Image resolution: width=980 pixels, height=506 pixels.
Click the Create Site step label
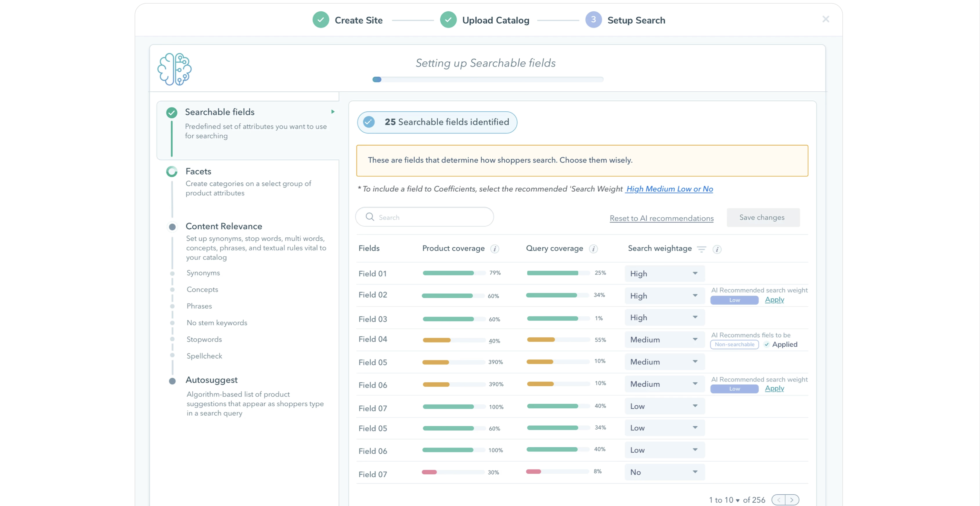coord(358,20)
